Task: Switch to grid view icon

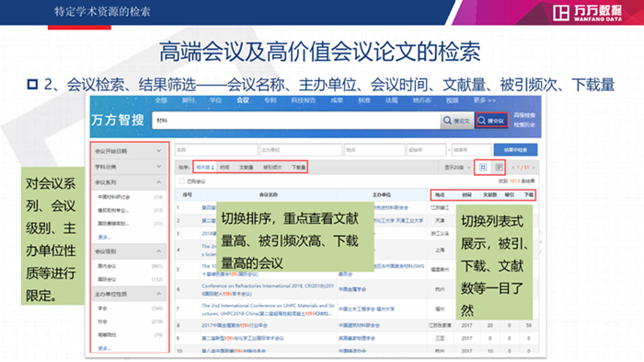Action: tap(483, 167)
